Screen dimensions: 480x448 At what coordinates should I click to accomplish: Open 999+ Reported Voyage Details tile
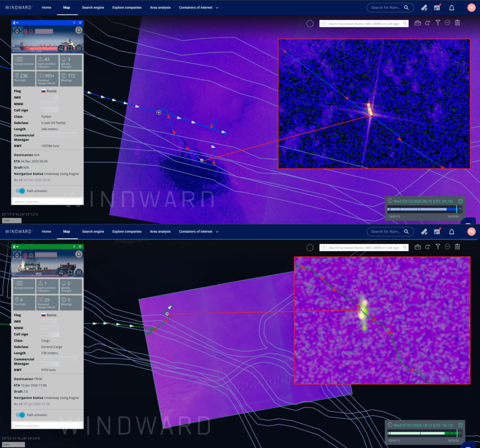click(x=47, y=79)
